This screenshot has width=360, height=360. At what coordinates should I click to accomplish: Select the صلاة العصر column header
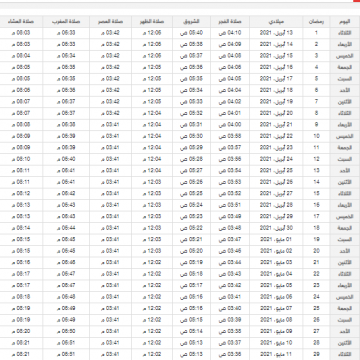coord(110,22)
